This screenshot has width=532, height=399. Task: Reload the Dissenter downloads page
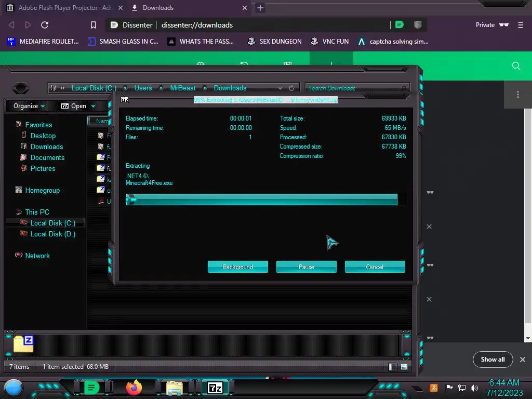[45, 25]
